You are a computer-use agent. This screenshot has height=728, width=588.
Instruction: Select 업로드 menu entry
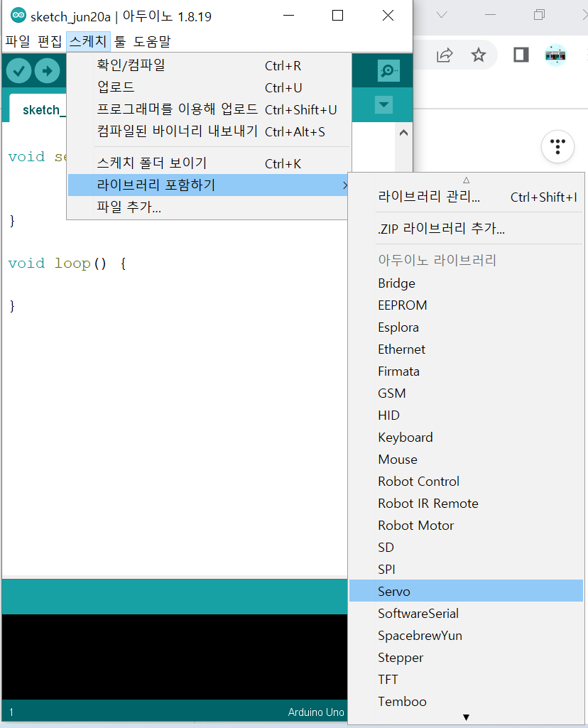pos(209,87)
